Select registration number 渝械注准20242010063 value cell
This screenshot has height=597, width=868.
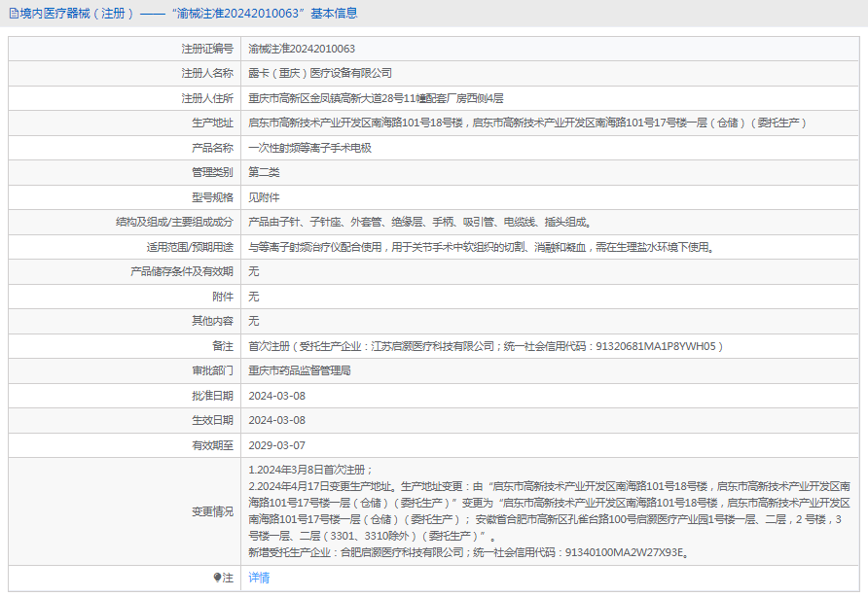click(302, 49)
